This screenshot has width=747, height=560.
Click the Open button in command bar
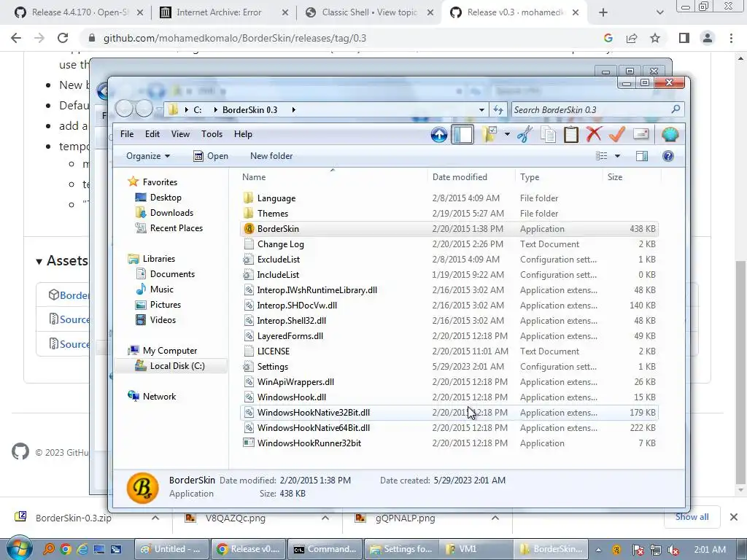(211, 156)
